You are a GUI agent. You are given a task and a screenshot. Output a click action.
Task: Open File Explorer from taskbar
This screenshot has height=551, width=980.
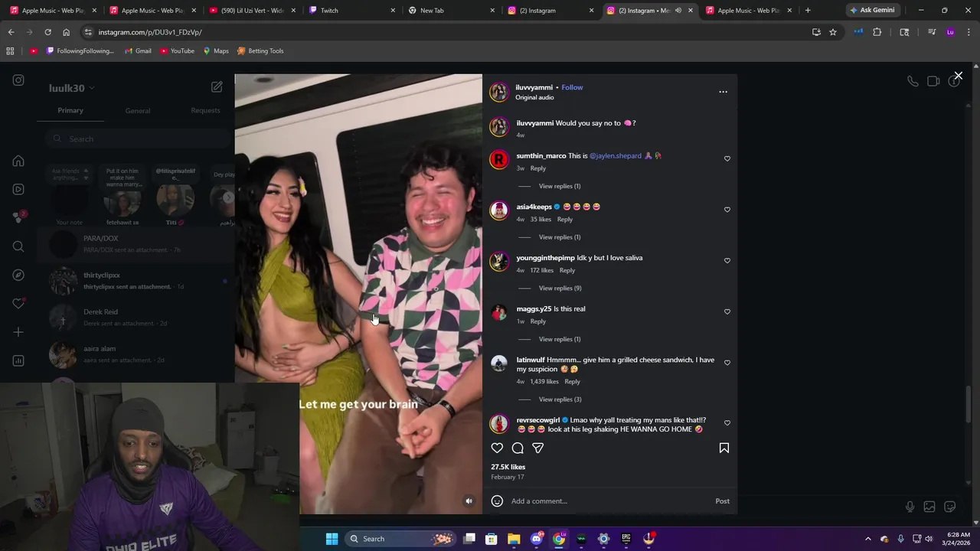[514, 539]
